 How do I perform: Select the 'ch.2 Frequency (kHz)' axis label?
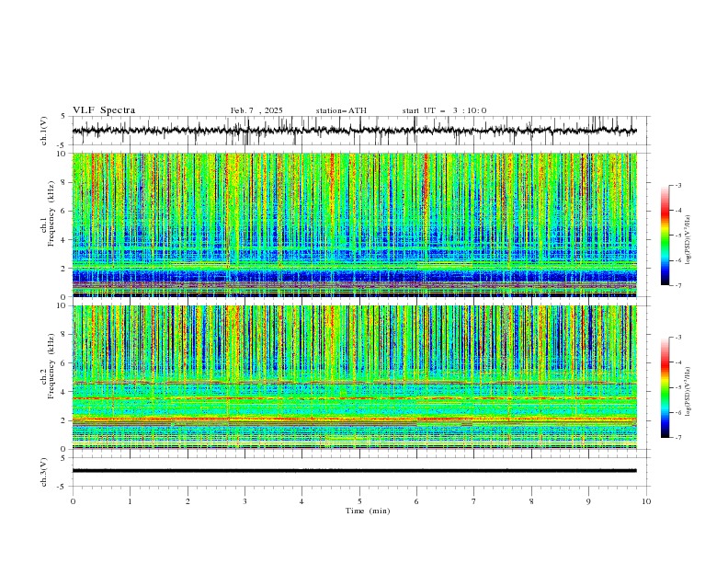coord(48,366)
